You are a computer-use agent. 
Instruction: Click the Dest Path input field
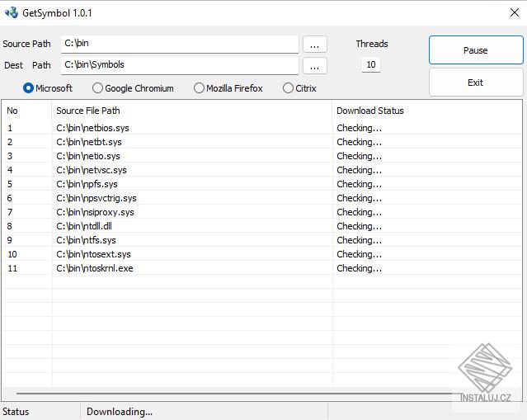[180, 65]
